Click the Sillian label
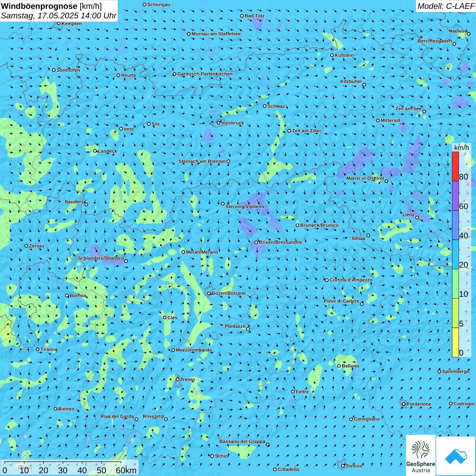Image resolution: width=476 pixels, height=476 pixels. (x=358, y=238)
